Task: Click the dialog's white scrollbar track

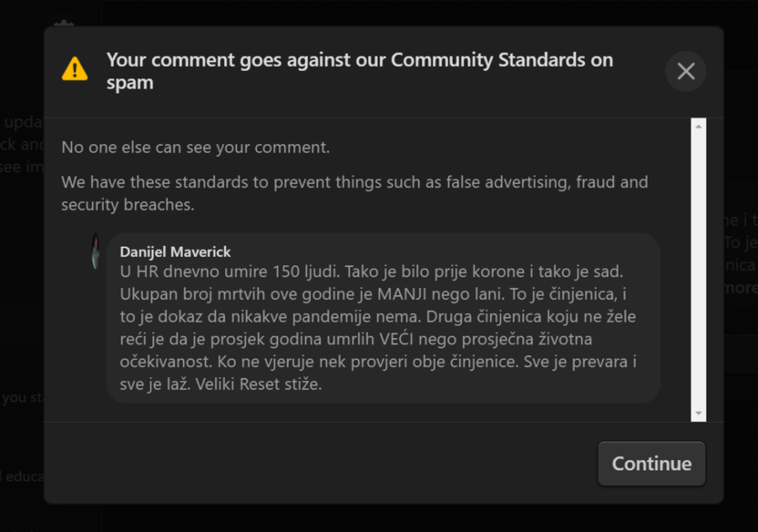Action: tap(699, 273)
